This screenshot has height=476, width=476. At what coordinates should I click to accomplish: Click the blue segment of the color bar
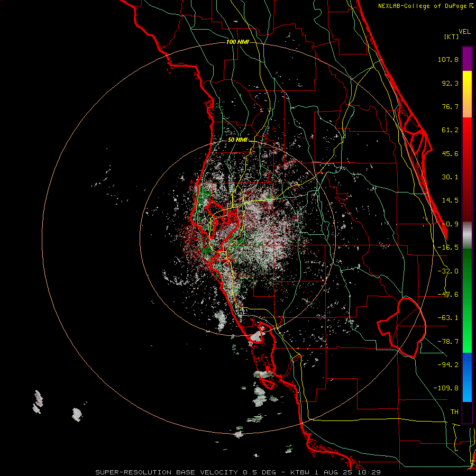(467, 377)
